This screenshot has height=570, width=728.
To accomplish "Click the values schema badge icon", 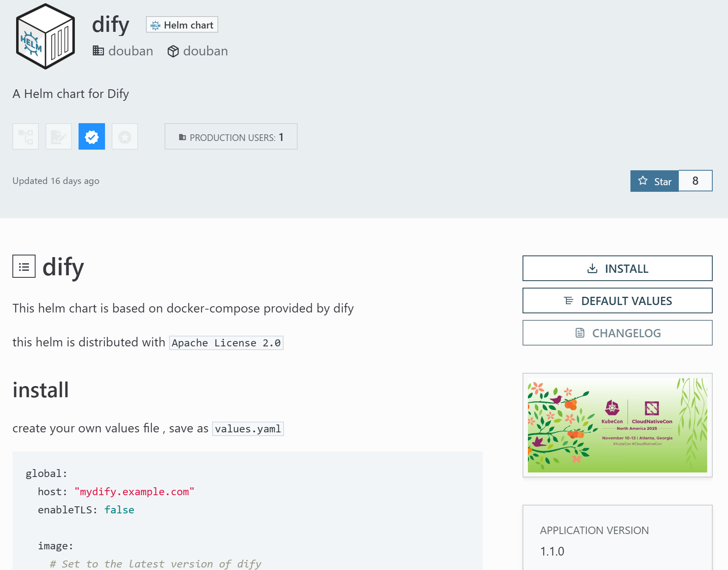I will (26, 136).
